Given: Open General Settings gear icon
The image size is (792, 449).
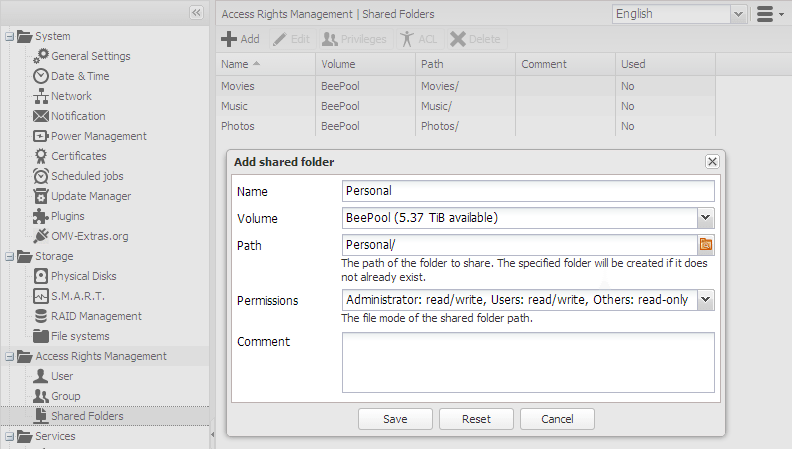Looking at the screenshot, I should pos(41,56).
